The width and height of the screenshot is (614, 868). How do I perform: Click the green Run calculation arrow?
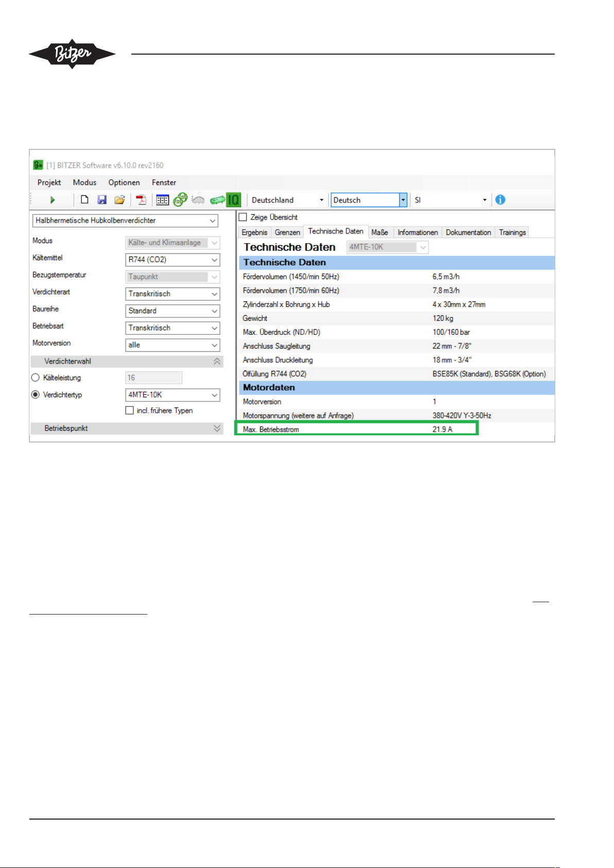point(53,200)
